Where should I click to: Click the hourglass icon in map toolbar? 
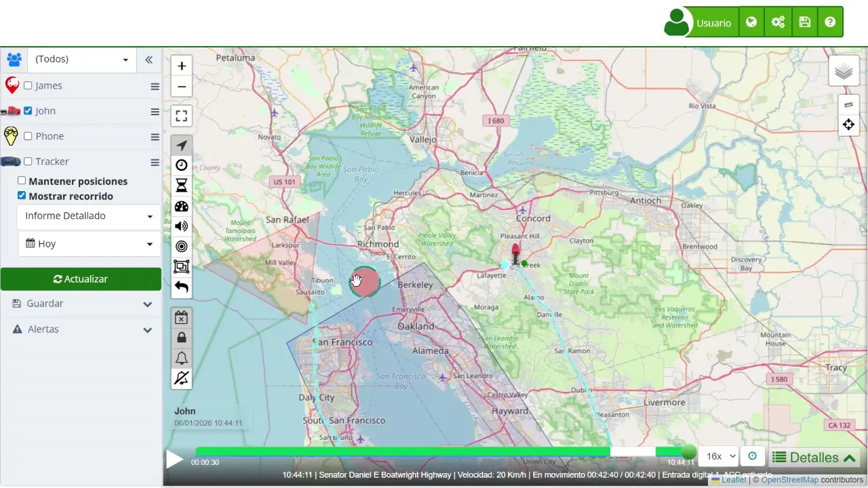[181, 186]
